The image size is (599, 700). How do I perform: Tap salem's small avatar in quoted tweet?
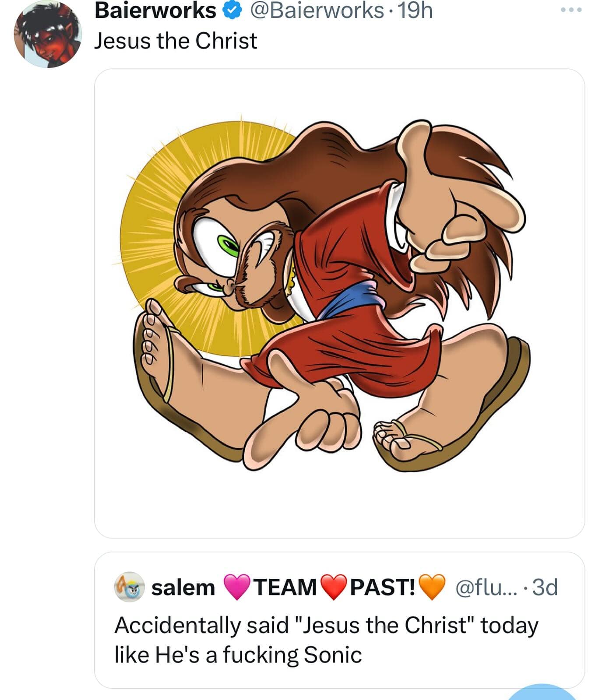coord(129,587)
